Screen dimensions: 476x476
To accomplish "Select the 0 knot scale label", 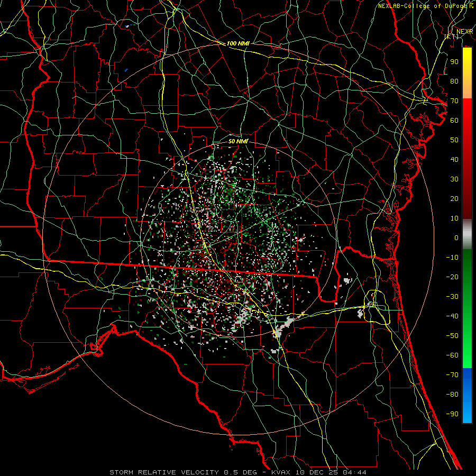I will click(456, 238).
